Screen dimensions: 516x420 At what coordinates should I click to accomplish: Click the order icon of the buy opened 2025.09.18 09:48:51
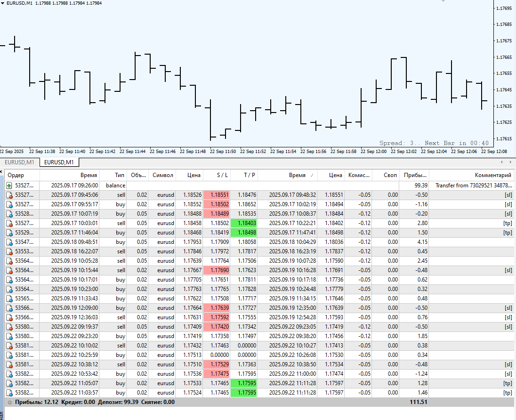(9, 242)
